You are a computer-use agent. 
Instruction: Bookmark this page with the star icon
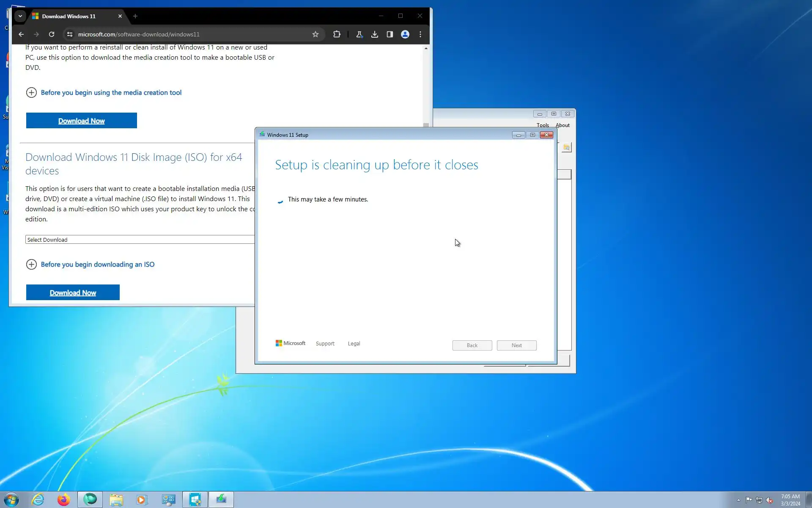[315, 34]
